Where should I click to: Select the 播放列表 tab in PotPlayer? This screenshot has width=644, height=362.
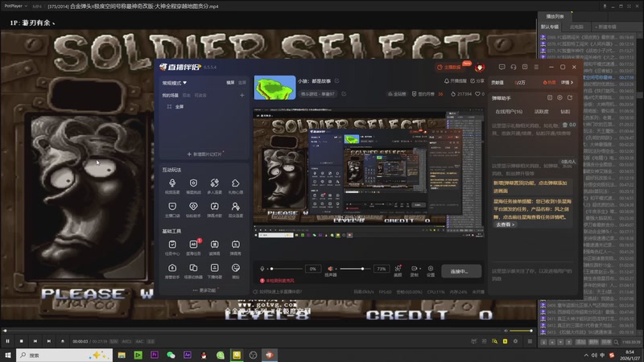[555, 16]
